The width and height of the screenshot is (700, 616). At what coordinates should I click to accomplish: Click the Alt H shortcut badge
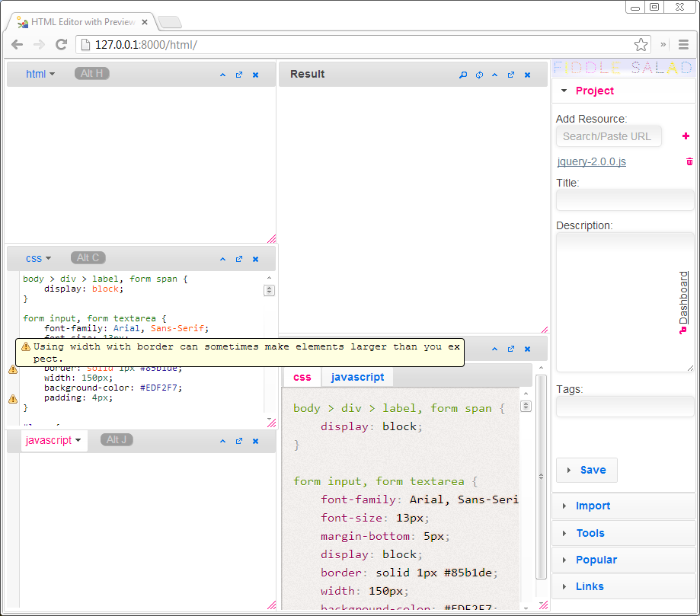92,74
